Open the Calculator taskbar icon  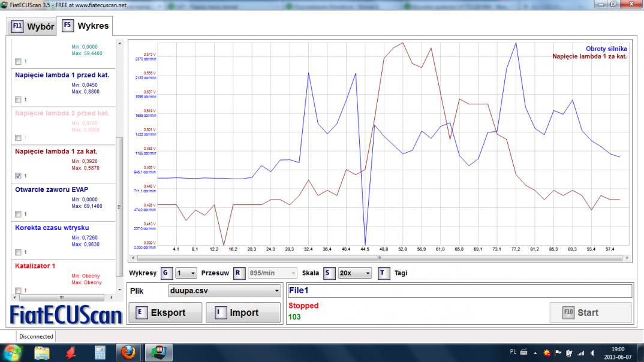pyautogui.click(x=100, y=353)
